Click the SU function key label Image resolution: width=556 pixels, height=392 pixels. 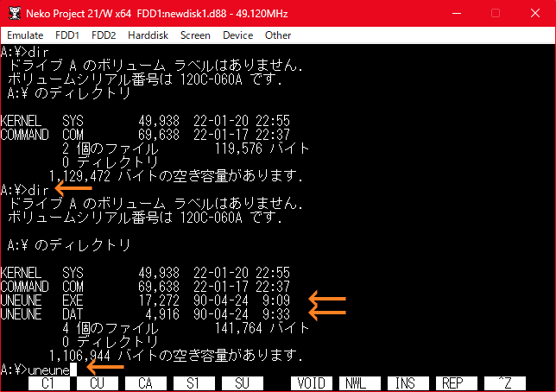[243, 383]
